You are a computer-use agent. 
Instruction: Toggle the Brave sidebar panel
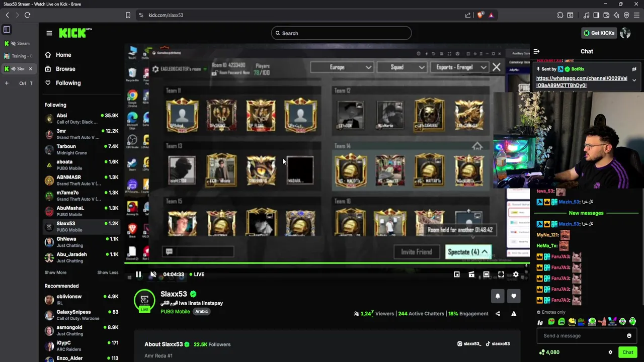tap(596, 15)
